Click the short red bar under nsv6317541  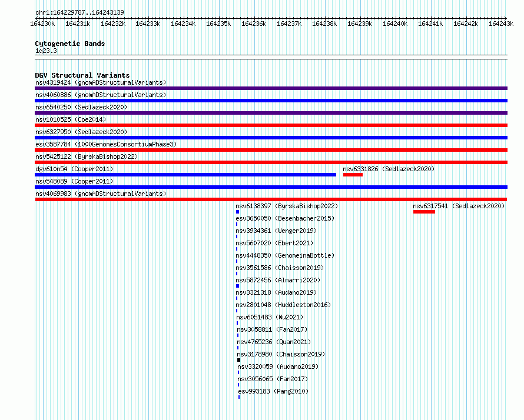point(424,212)
